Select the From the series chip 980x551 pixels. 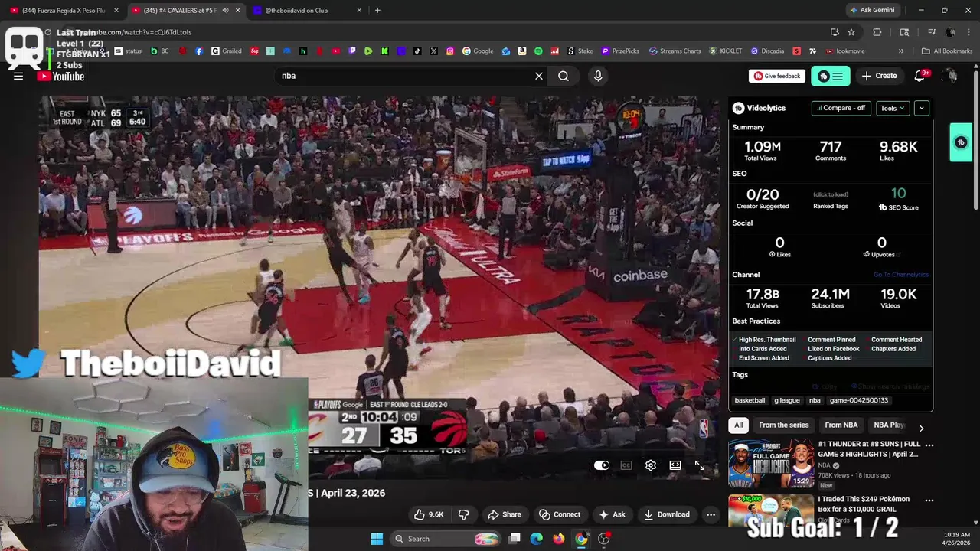tap(784, 425)
